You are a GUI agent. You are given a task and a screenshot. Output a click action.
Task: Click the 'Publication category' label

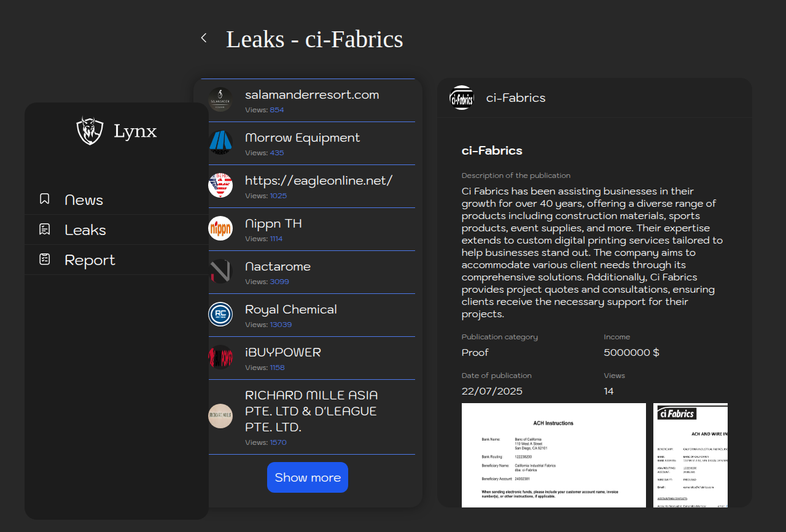[x=500, y=337]
